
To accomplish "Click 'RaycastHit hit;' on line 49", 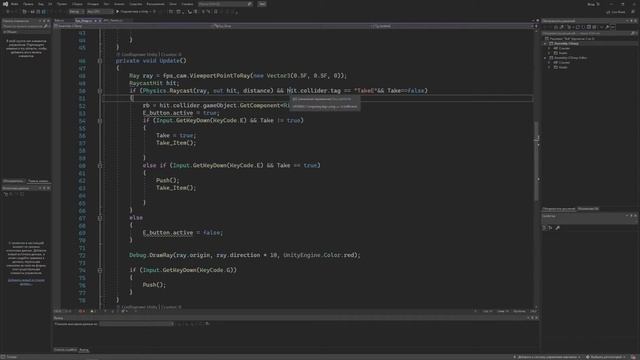I will [154, 83].
